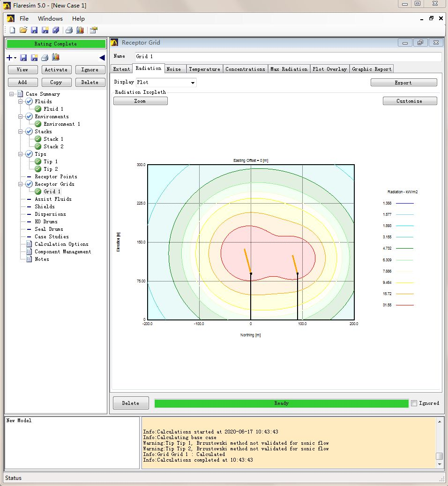This screenshot has width=448, height=486.
Task: Click the green check icon beside Fluid 1
Action: pos(38,109)
